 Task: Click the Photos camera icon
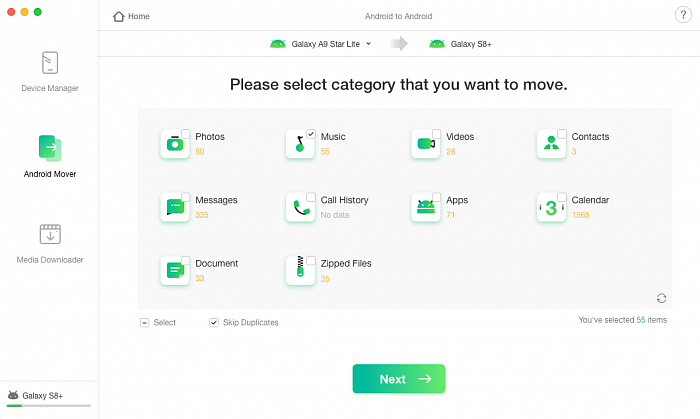pyautogui.click(x=175, y=144)
